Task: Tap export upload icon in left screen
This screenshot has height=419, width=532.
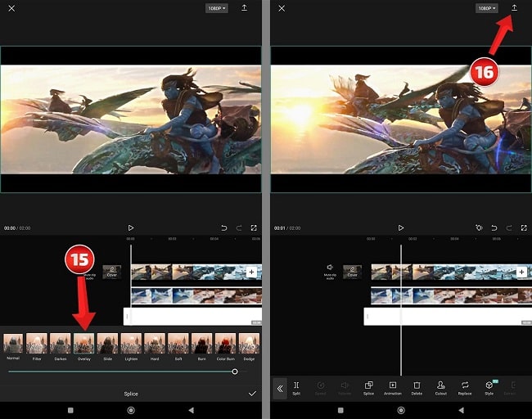Action: click(x=244, y=8)
